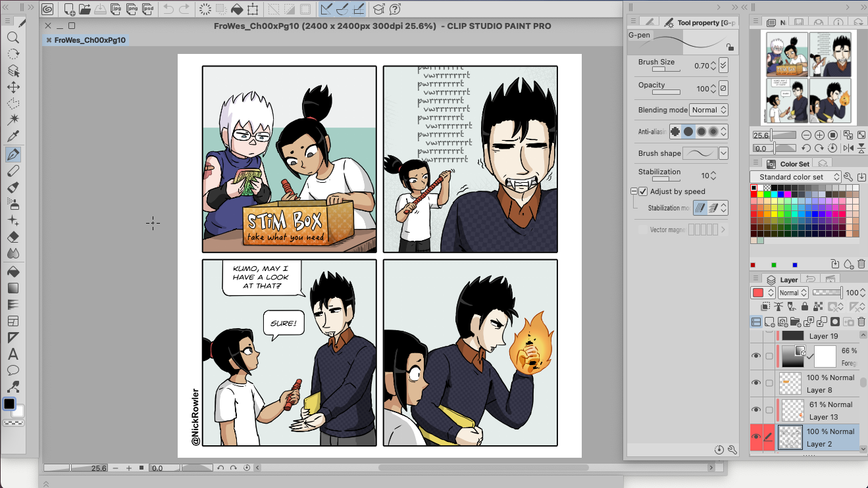
Task: Toggle Adjust by speed checkbox
Action: tap(643, 191)
